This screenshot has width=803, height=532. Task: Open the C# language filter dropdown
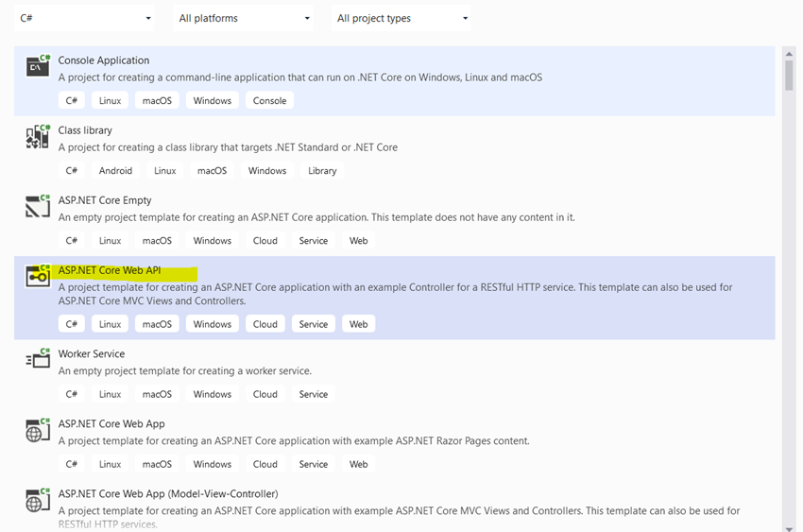click(x=84, y=18)
